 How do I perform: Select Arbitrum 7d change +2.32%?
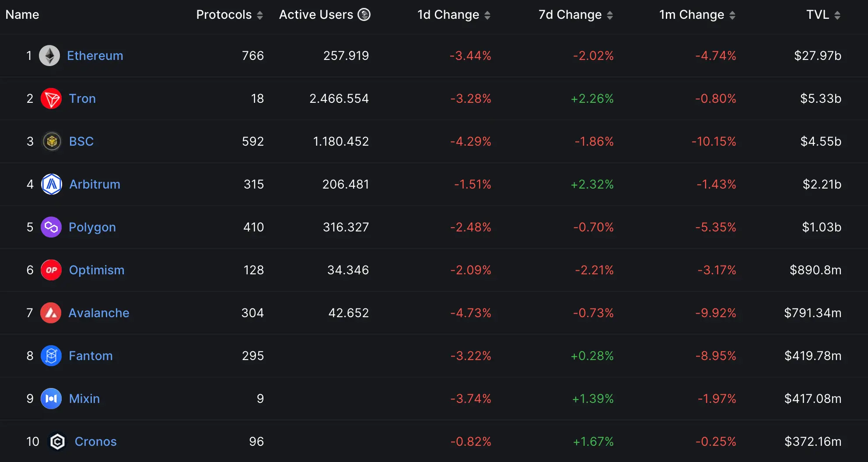pyautogui.click(x=592, y=184)
